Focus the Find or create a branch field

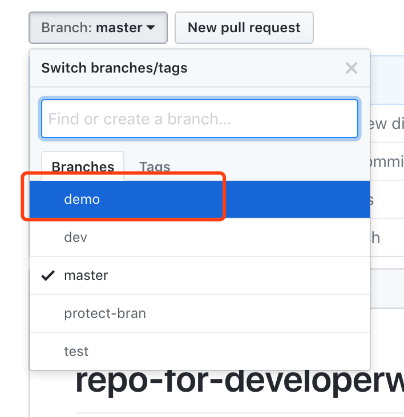(199, 119)
